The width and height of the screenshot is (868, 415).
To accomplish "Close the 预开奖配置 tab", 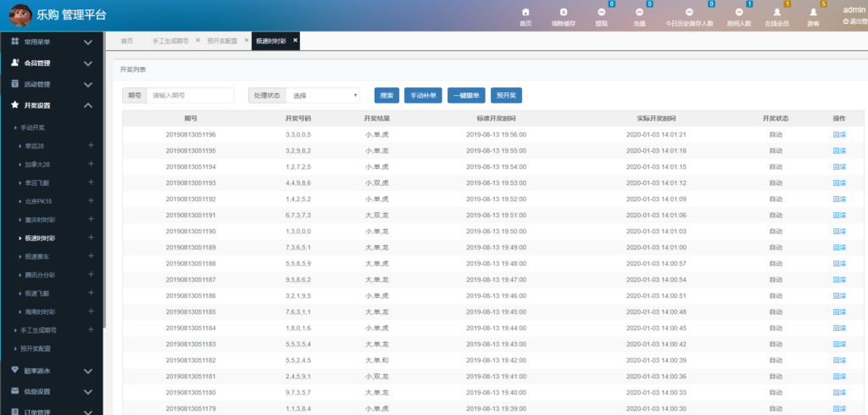I will tap(247, 41).
